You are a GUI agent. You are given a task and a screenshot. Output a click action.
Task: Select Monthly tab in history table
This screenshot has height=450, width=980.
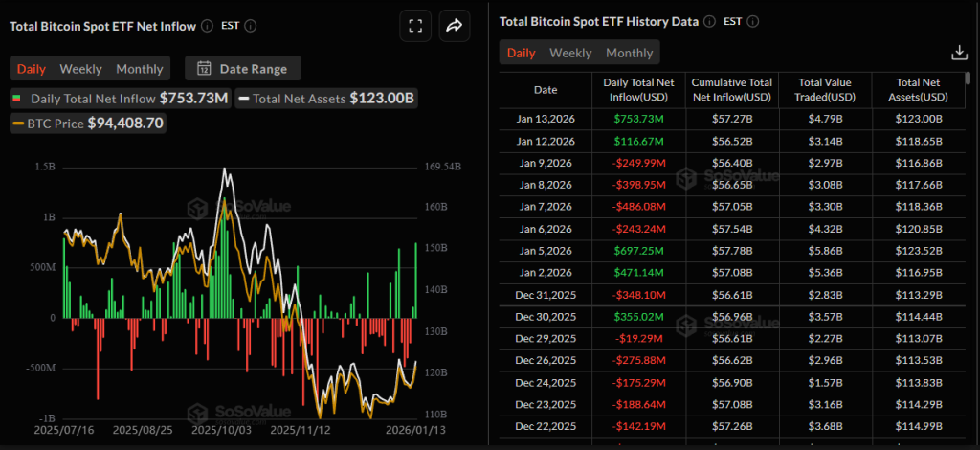pos(629,53)
